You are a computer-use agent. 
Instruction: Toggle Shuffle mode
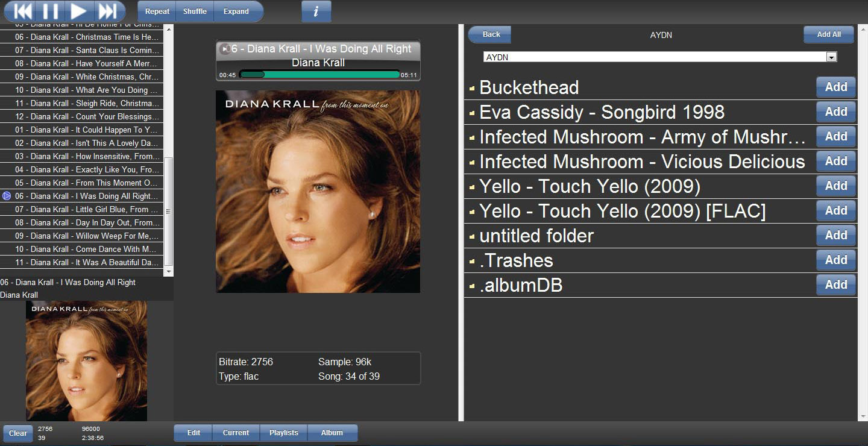(x=195, y=11)
